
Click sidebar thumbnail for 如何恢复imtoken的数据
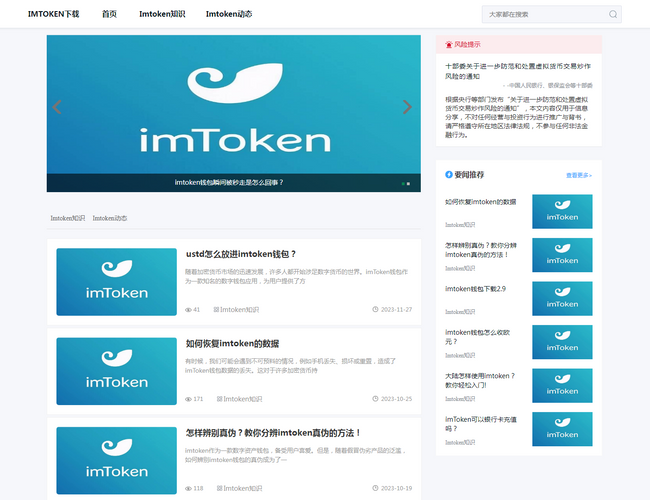[x=562, y=211]
